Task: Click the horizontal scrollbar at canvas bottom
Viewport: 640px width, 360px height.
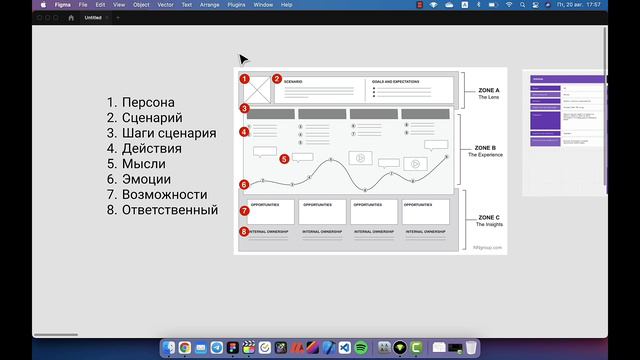Action: pos(56,335)
